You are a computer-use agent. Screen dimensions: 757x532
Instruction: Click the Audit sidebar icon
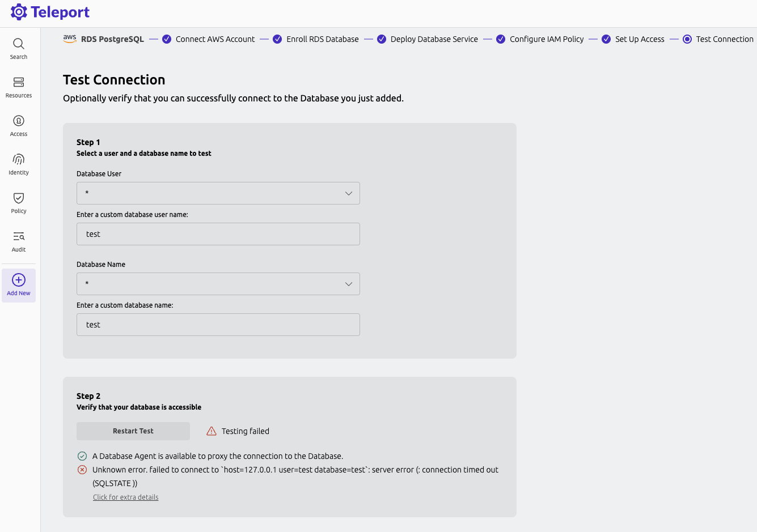point(18,236)
